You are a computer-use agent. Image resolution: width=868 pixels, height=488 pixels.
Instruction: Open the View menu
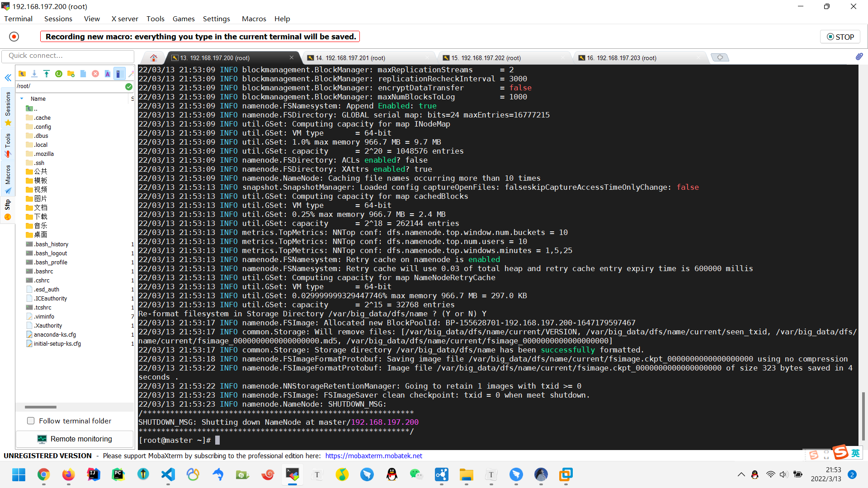[x=92, y=19]
